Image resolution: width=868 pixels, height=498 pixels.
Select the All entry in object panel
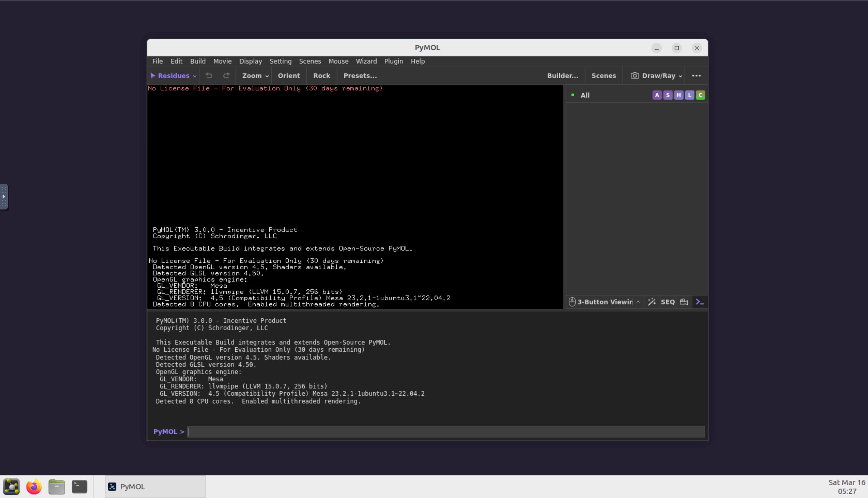(x=585, y=95)
